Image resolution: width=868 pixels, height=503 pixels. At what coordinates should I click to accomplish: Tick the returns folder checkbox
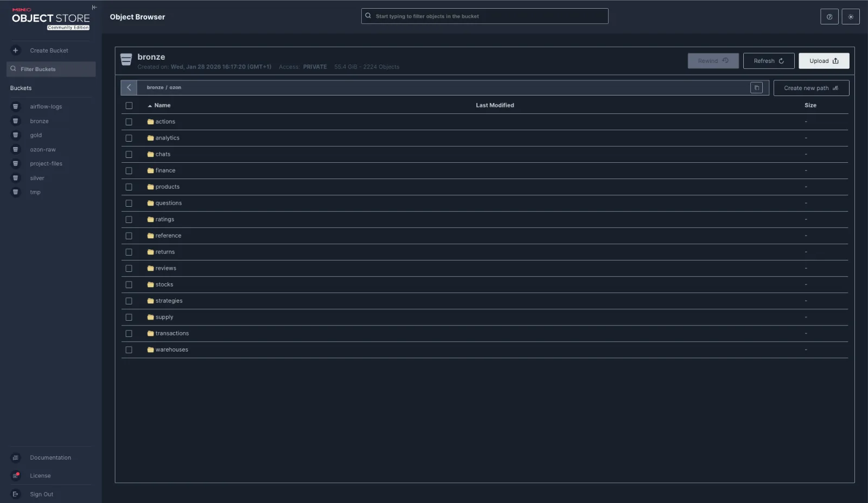[129, 252]
